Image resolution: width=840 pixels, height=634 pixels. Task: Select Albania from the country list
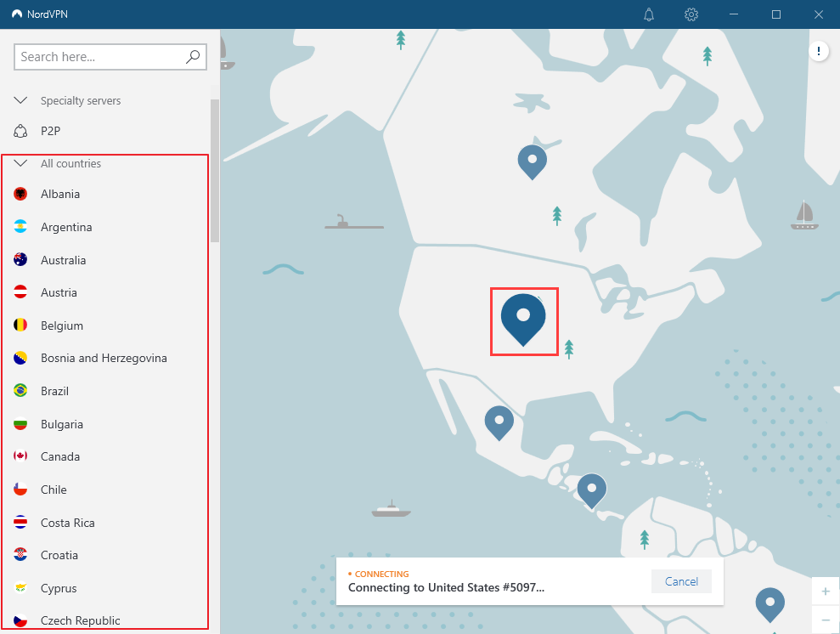coord(60,194)
